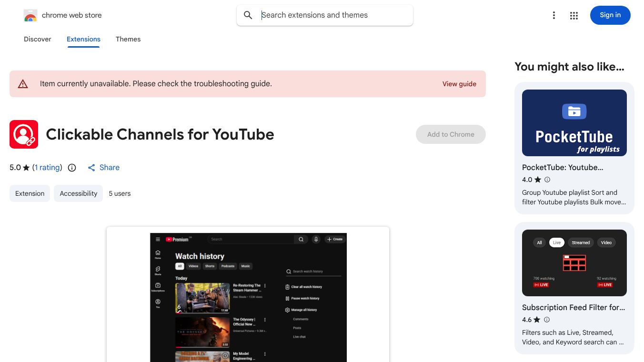Open the PocketTube for playlists thumbnail

[x=574, y=123]
